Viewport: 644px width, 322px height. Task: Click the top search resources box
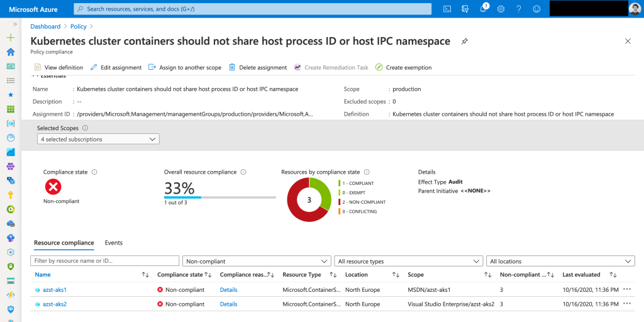[253, 9]
